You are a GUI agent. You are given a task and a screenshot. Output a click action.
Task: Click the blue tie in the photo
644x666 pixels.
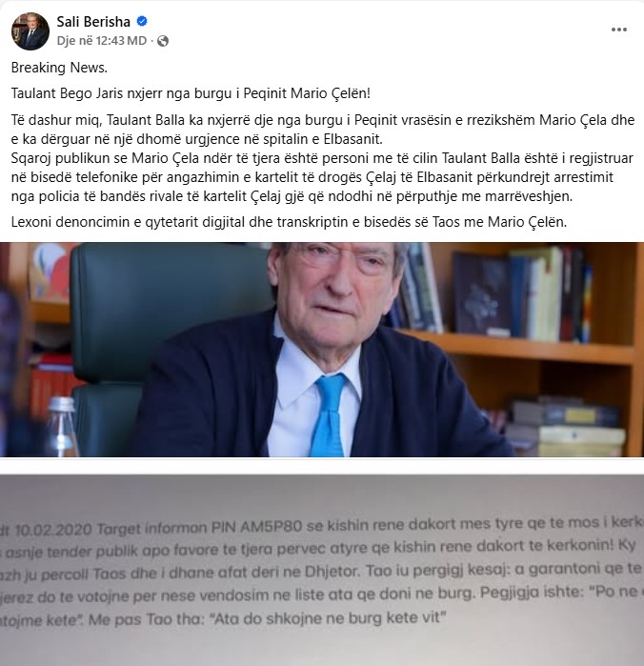click(x=328, y=415)
